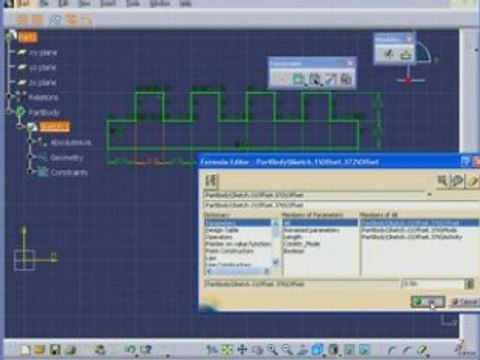Select Length in Members of Parameters
The width and height of the screenshot is (480, 360).
[x=293, y=237]
